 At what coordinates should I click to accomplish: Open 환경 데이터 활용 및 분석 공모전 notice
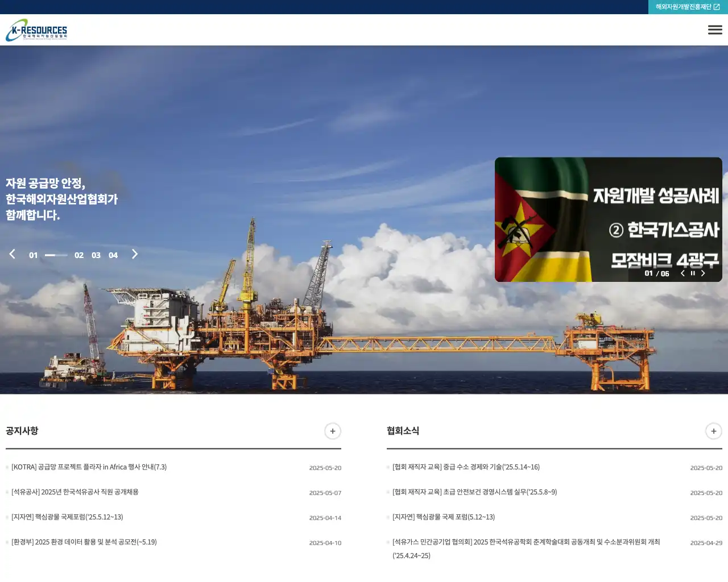pyautogui.click(x=84, y=542)
